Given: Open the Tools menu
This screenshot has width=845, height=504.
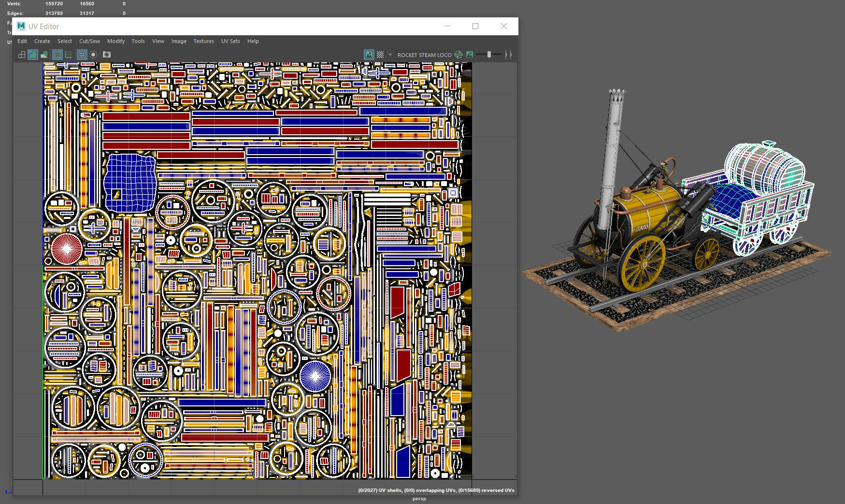Looking at the screenshot, I should [x=138, y=41].
